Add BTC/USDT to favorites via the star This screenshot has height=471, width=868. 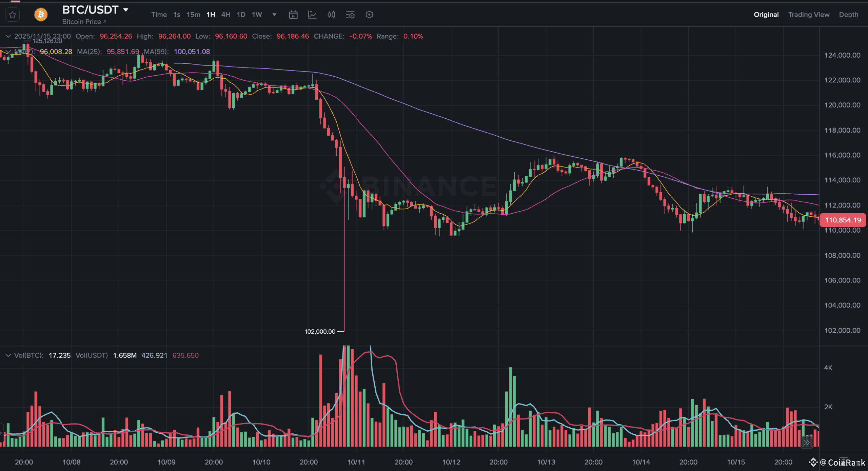pyautogui.click(x=13, y=15)
